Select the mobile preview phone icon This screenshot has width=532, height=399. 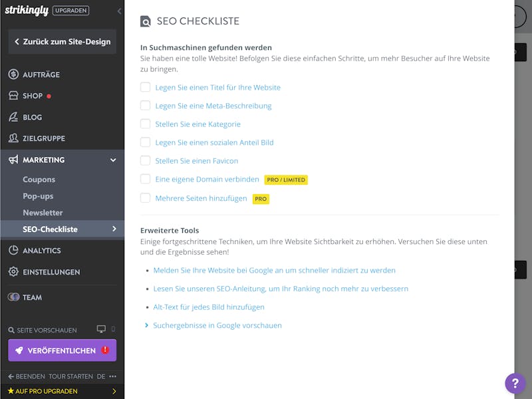pyautogui.click(x=113, y=329)
